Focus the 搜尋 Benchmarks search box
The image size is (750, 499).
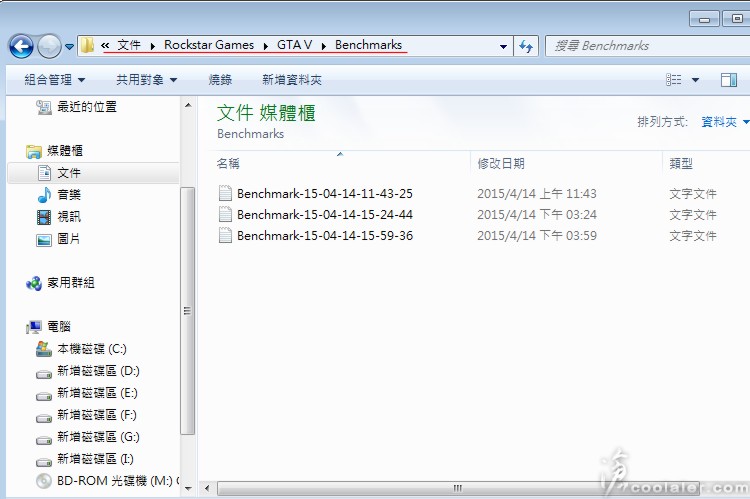[x=648, y=46]
